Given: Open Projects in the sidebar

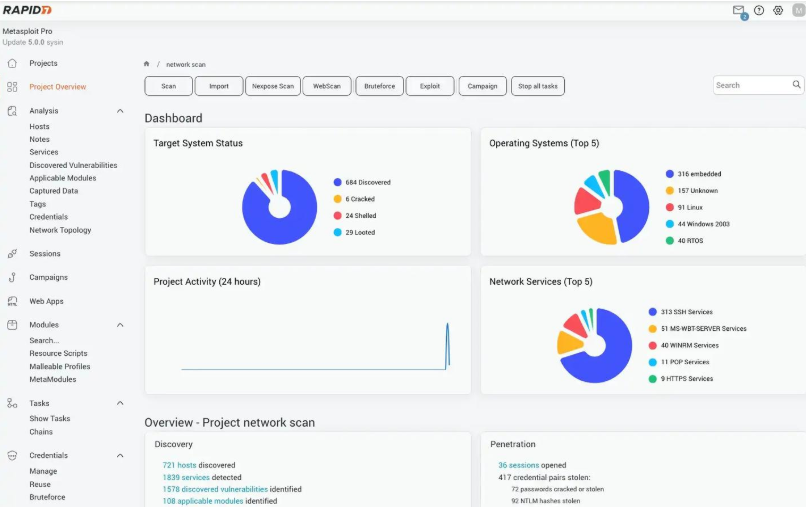Looking at the screenshot, I should tap(43, 63).
